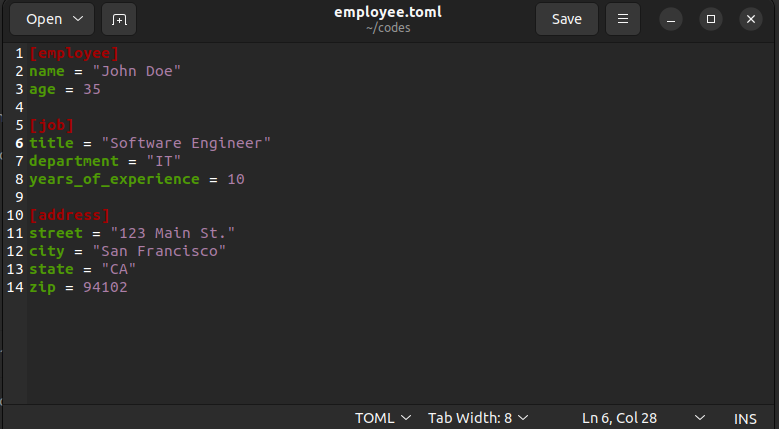Close the employee.toml window
779x429 pixels.
coord(751,19)
